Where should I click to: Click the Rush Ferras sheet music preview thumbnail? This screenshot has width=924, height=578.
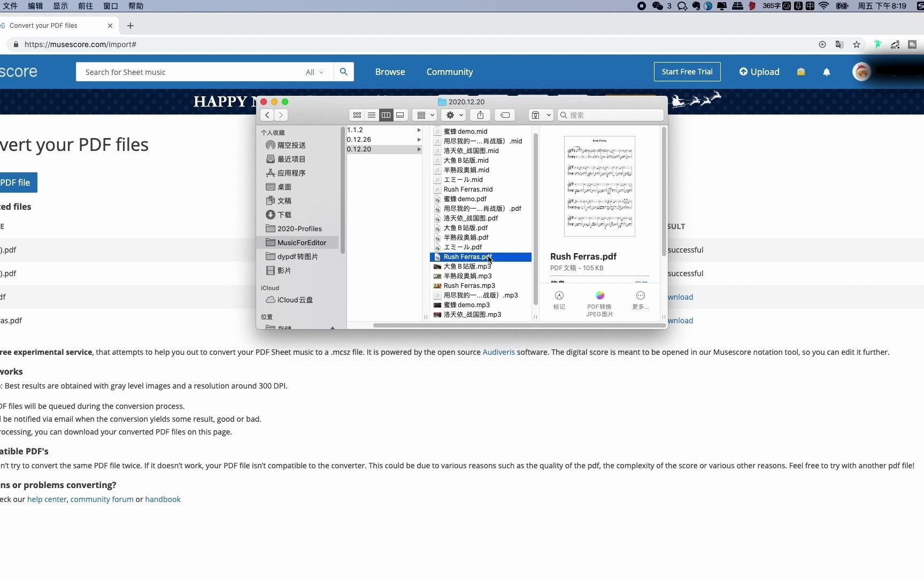click(x=599, y=186)
